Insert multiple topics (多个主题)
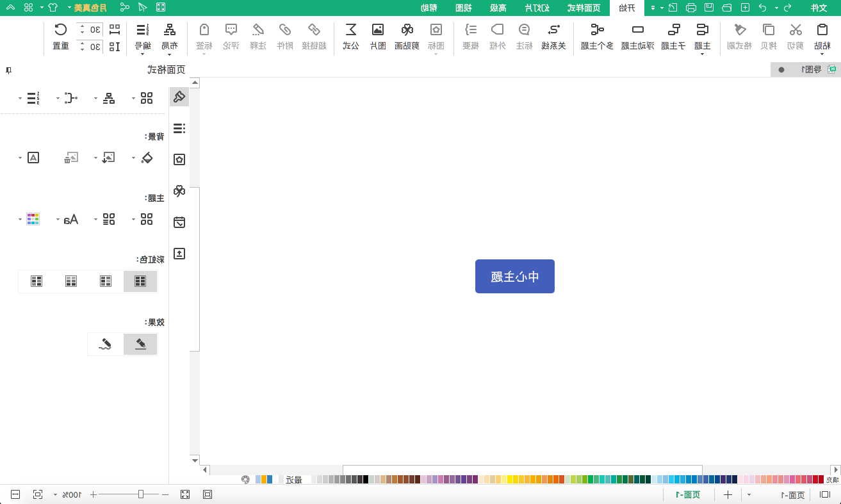Viewport: 841px width, 504px height. point(597,37)
